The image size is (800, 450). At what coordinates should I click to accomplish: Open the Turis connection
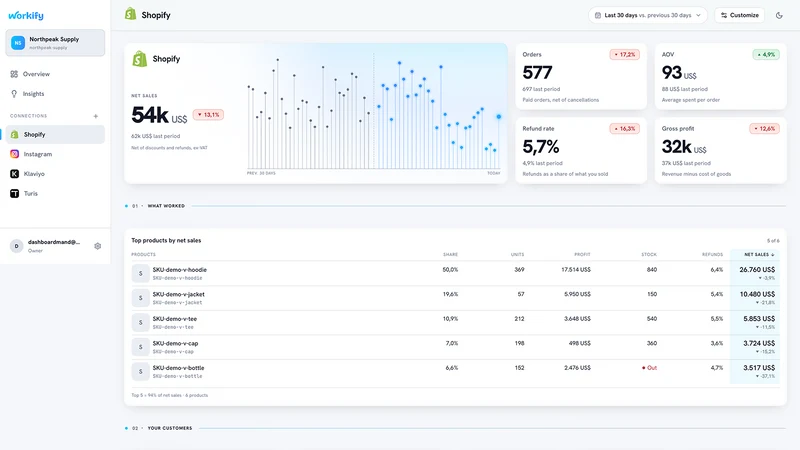click(55, 193)
